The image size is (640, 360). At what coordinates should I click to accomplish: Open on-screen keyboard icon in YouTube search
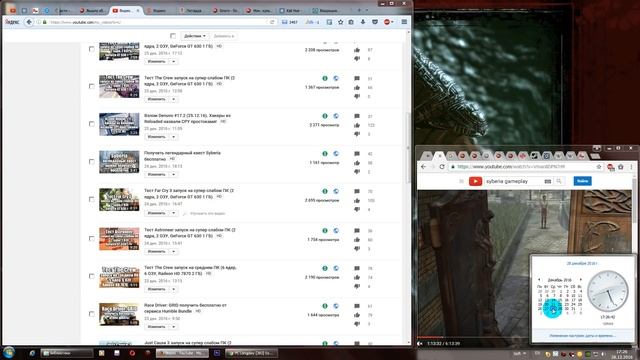point(548,181)
